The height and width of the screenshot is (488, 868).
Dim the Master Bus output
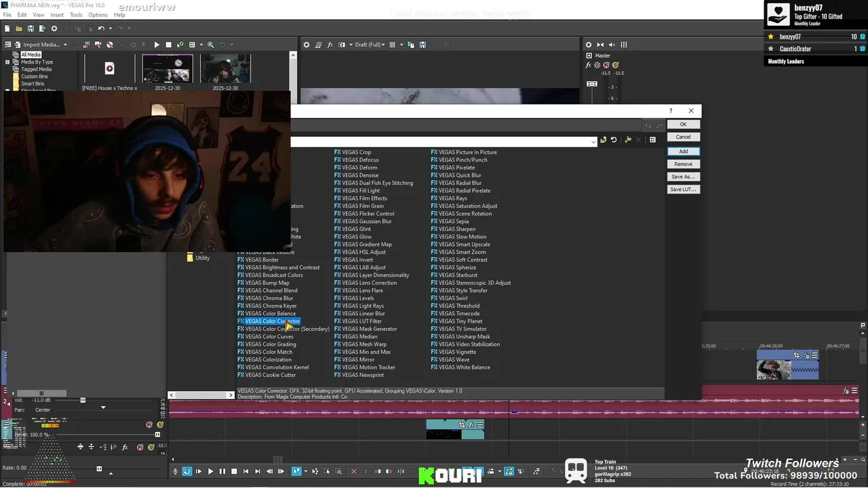(612, 45)
